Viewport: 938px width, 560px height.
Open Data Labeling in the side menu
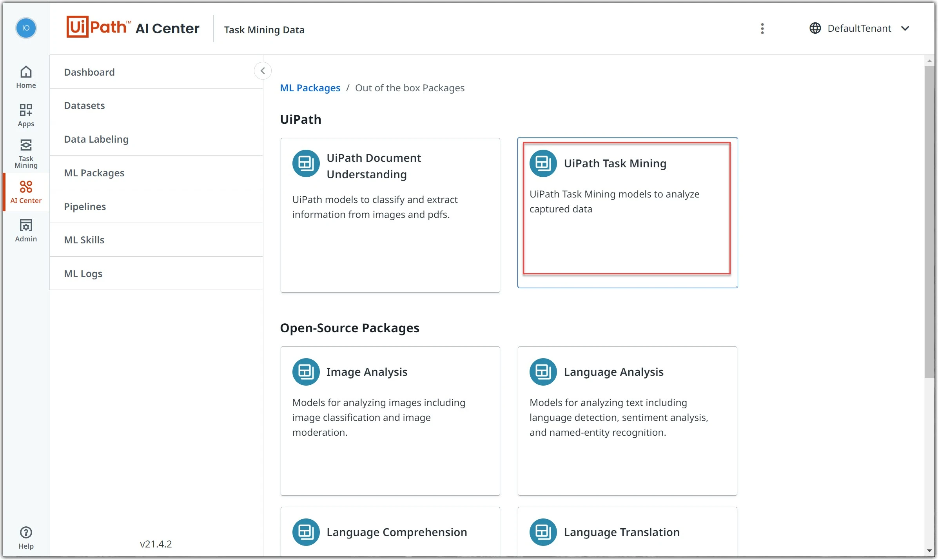[x=156, y=139]
